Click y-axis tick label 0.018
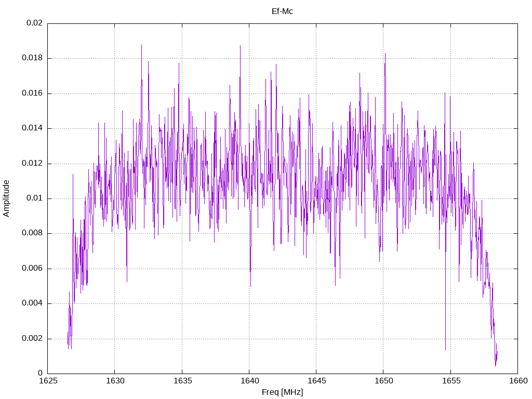Image resolution: width=532 pixels, height=399 pixels. click(x=32, y=58)
